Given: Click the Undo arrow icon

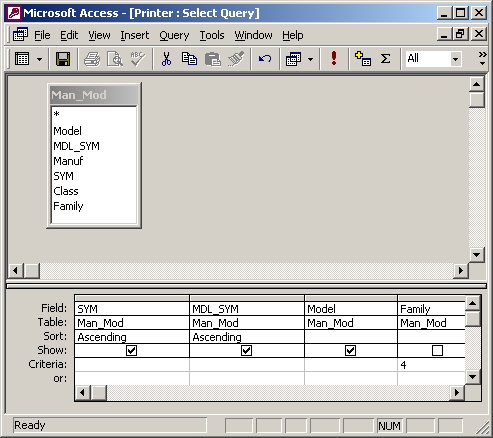Looking at the screenshot, I should pyautogui.click(x=265, y=59).
